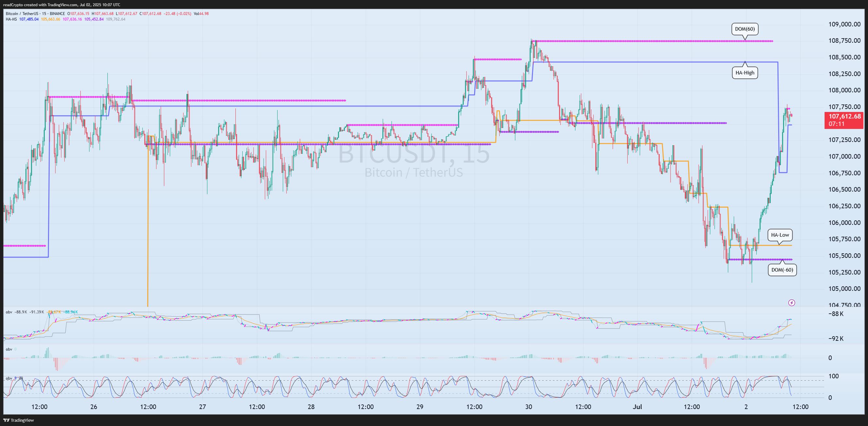Click the 106,750.00 price axis label
Screen dimensions: 868x426
[844, 173]
